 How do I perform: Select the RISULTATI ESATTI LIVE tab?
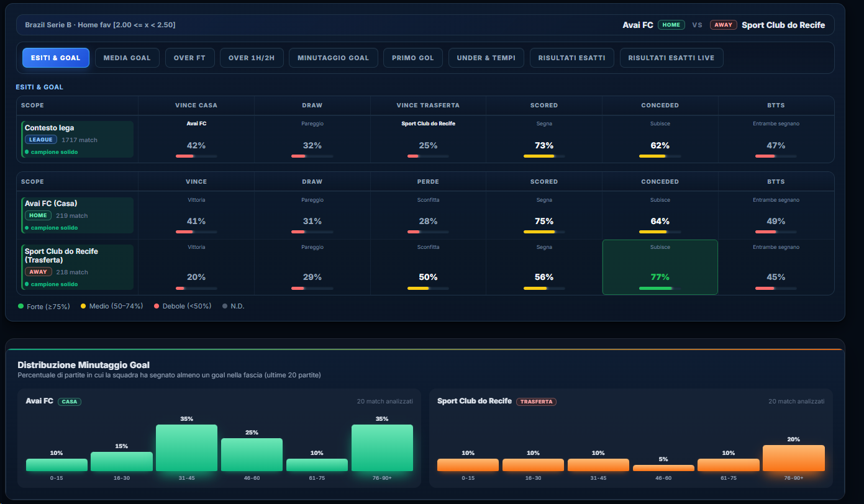coord(671,58)
